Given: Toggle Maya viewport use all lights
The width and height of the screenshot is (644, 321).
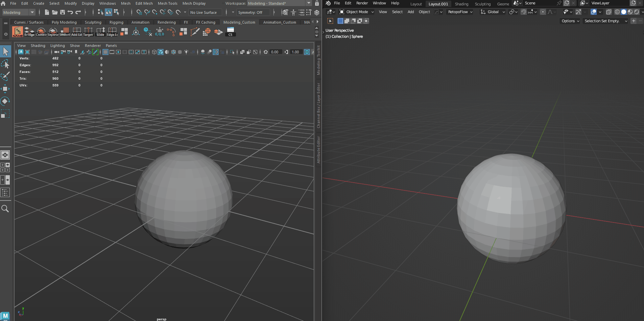Looking at the screenshot, I should coord(186,52).
